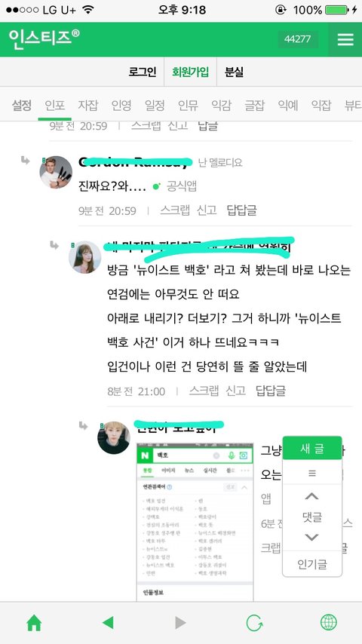Switch to the 인포 tab

[x=54, y=106]
